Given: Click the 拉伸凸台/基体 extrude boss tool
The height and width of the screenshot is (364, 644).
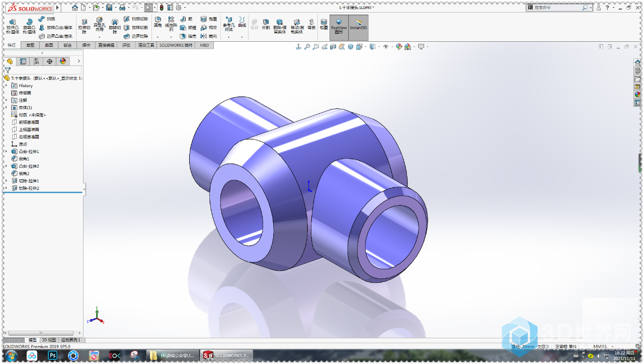Looking at the screenshot, I should click(13, 27).
